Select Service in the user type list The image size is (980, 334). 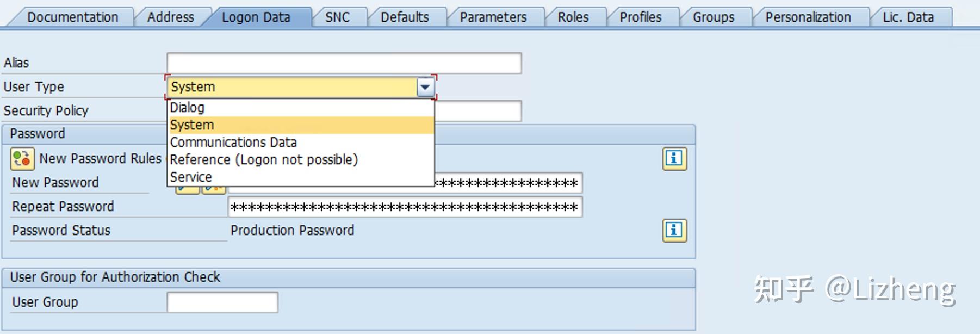[191, 177]
